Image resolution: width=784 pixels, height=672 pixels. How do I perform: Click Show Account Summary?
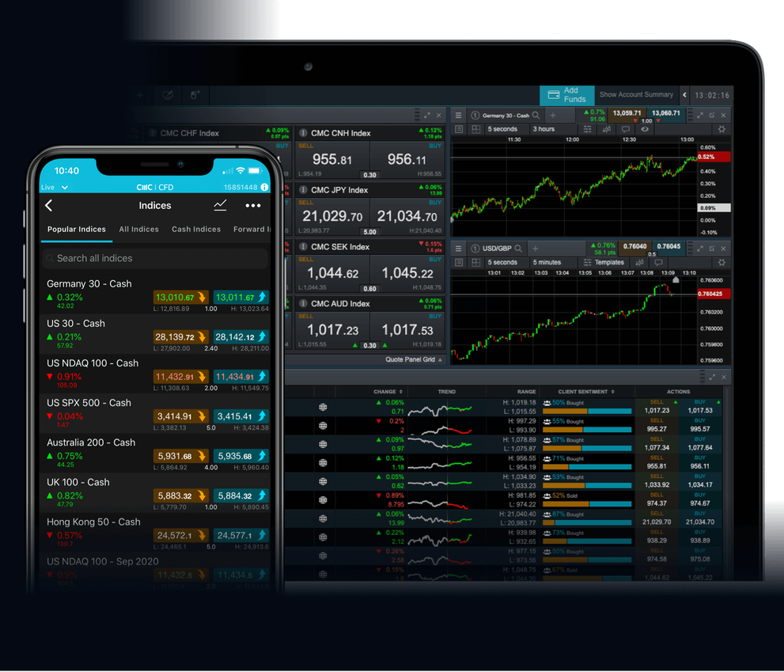[x=637, y=94]
